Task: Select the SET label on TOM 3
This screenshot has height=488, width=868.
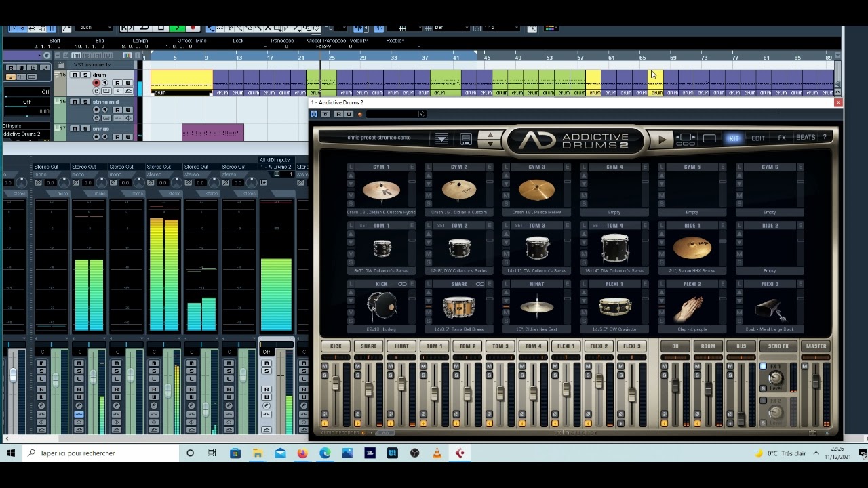Action: [519, 226]
